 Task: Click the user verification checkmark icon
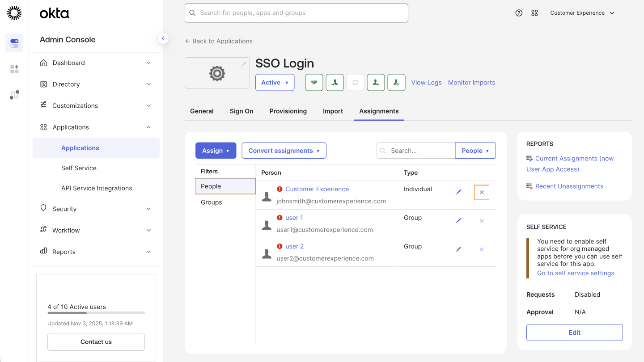pos(396,82)
